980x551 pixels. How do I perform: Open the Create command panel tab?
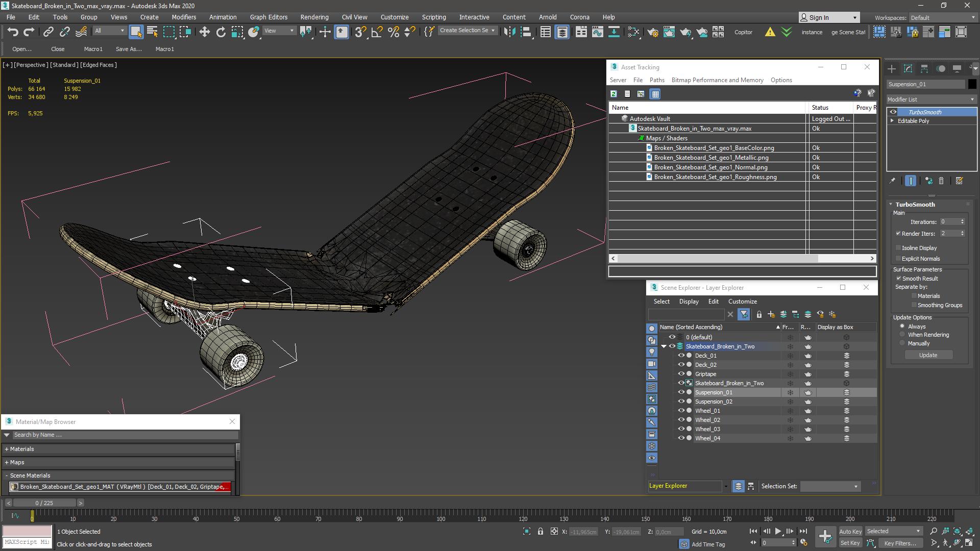[x=891, y=68]
